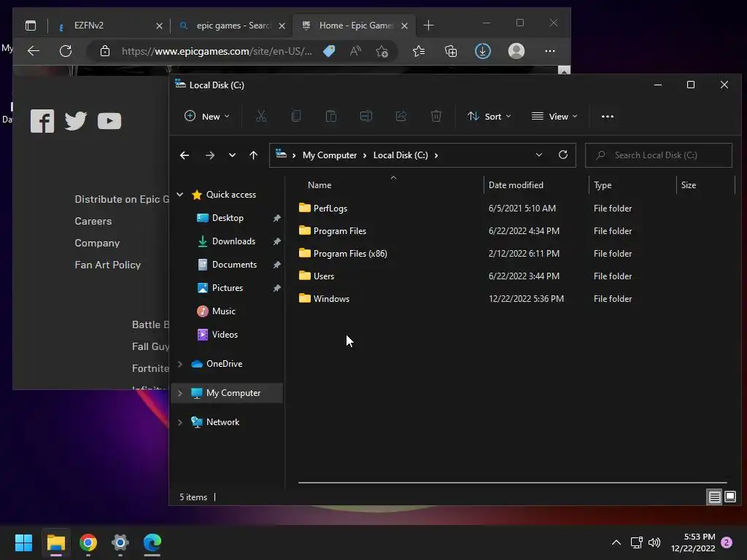Open the Sort dropdown menu

489,116
